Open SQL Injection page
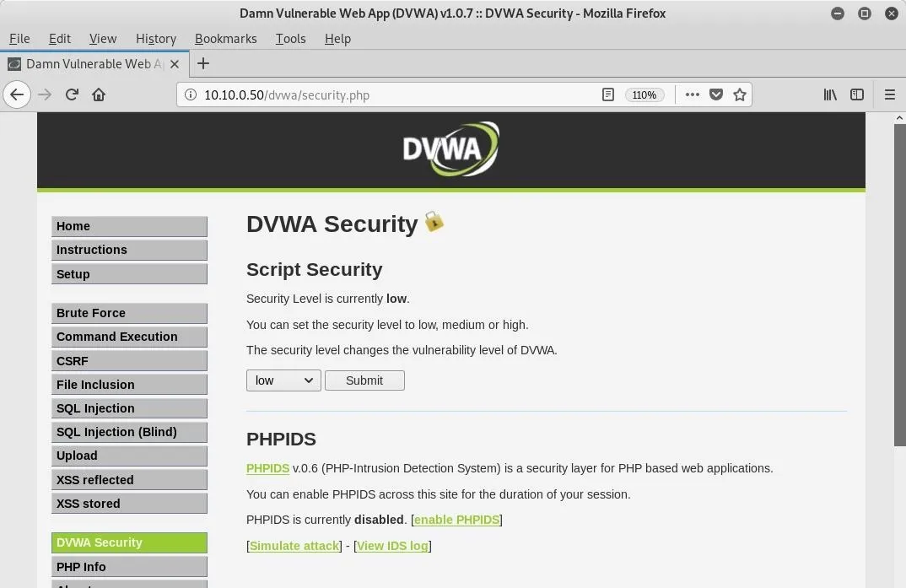Screen dimensions: 906x588 click(129, 408)
